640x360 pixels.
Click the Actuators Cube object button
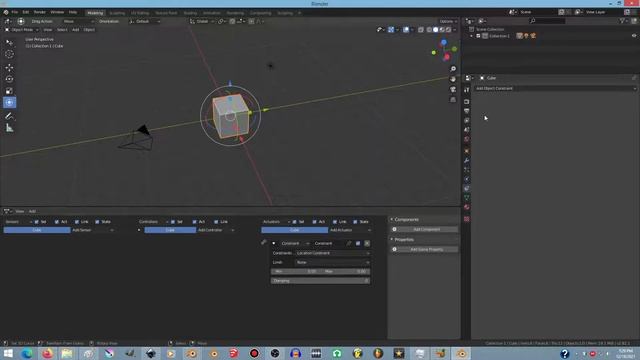(x=294, y=230)
